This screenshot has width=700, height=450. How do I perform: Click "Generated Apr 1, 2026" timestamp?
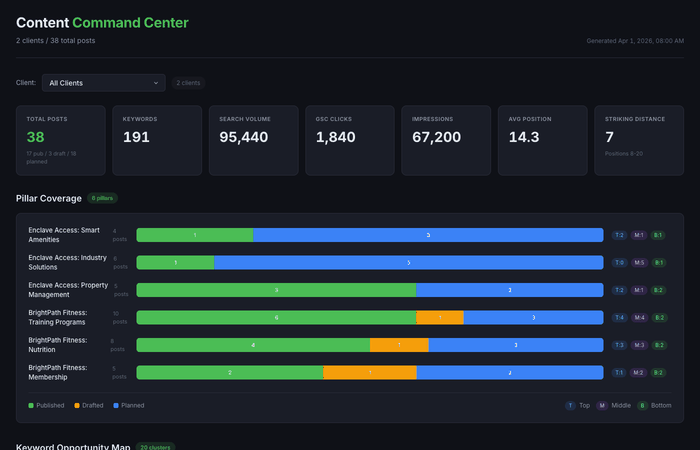tap(635, 41)
